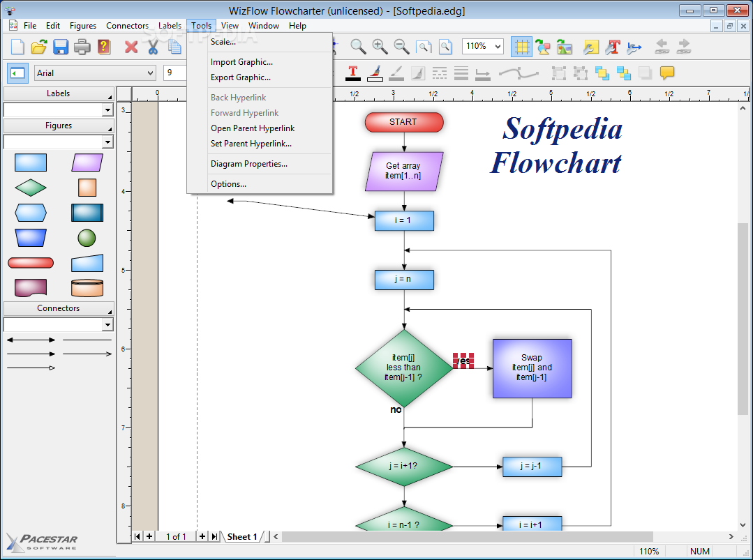Toggle the grid display button

tap(521, 47)
